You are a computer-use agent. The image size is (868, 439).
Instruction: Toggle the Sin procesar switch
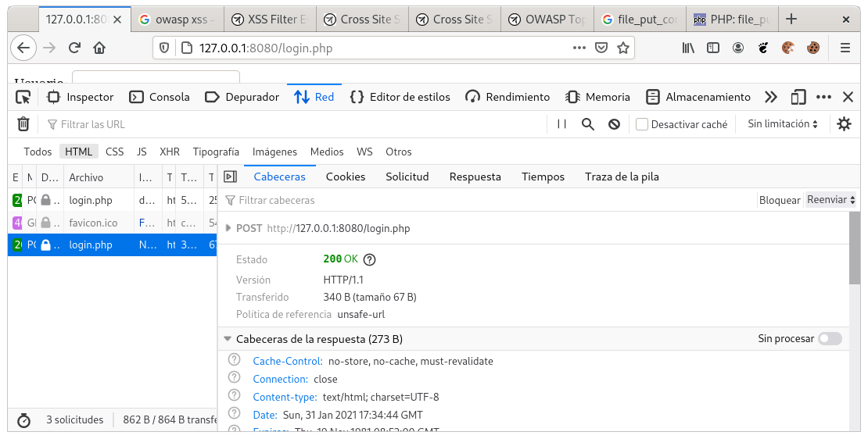click(x=830, y=339)
